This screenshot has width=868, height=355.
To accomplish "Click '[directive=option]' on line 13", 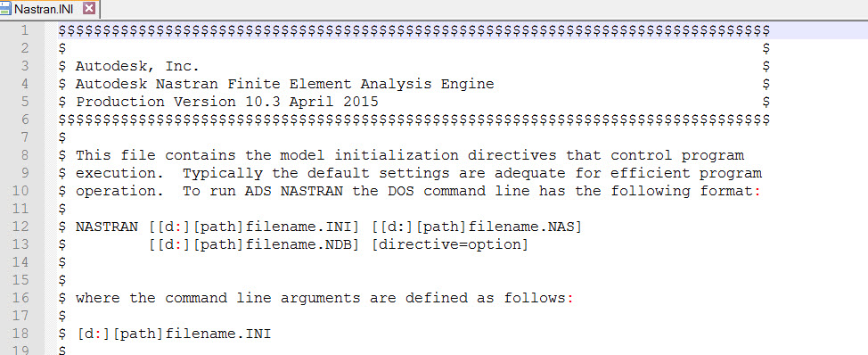I will coord(449,244).
